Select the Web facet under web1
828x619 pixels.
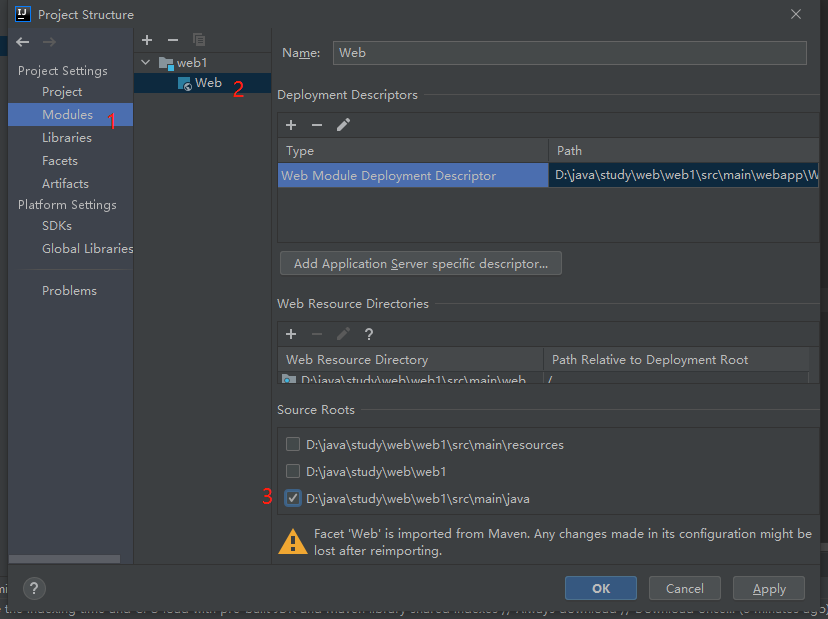click(208, 83)
